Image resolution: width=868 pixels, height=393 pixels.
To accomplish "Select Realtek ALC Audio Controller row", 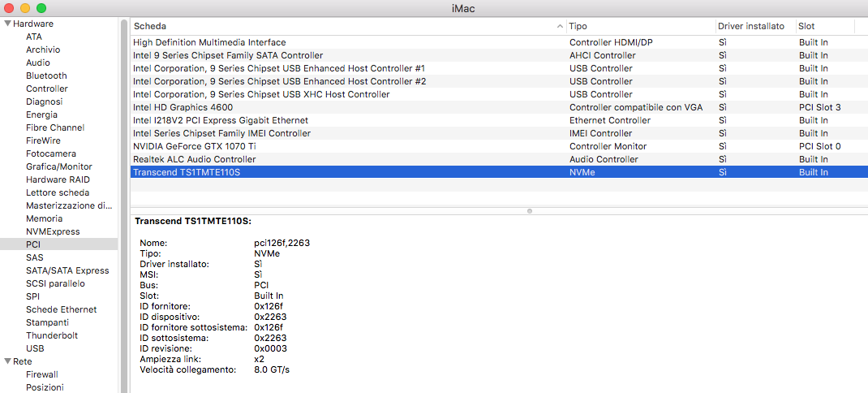I will click(x=499, y=160).
